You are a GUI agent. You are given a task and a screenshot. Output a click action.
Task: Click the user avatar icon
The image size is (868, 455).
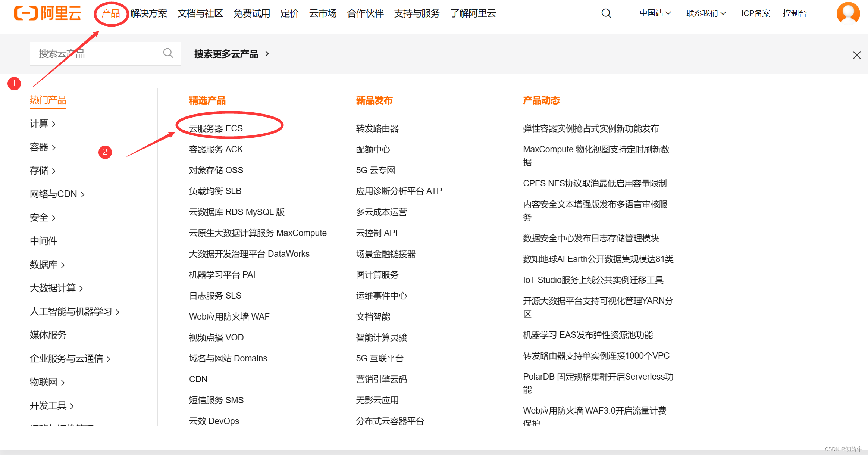click(x=848, y=13)
